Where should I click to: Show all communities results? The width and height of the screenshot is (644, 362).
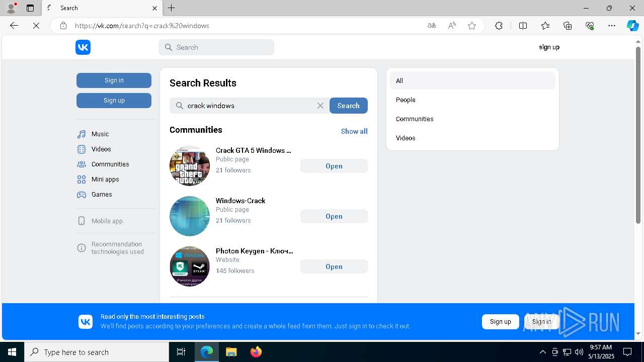354,131
